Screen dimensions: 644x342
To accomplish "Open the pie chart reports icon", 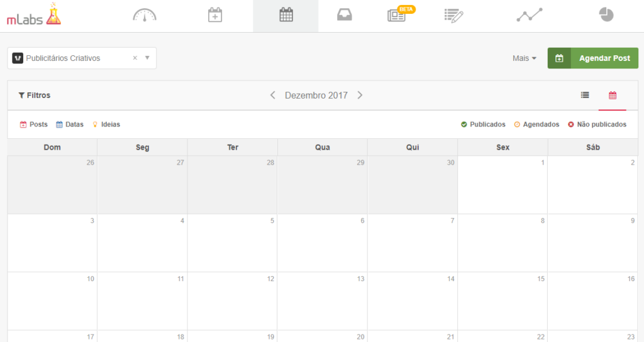I will (606, 15).
